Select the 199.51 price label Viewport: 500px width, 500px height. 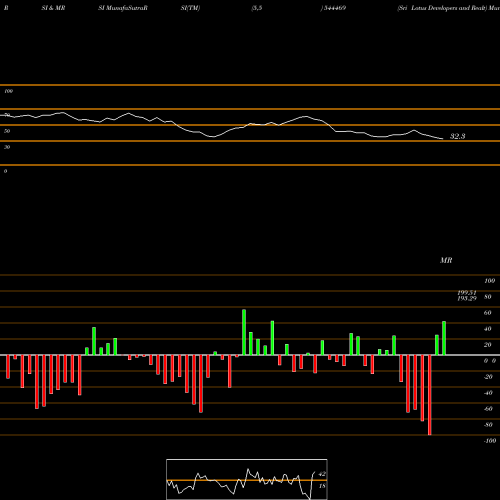tap(467, 293)
